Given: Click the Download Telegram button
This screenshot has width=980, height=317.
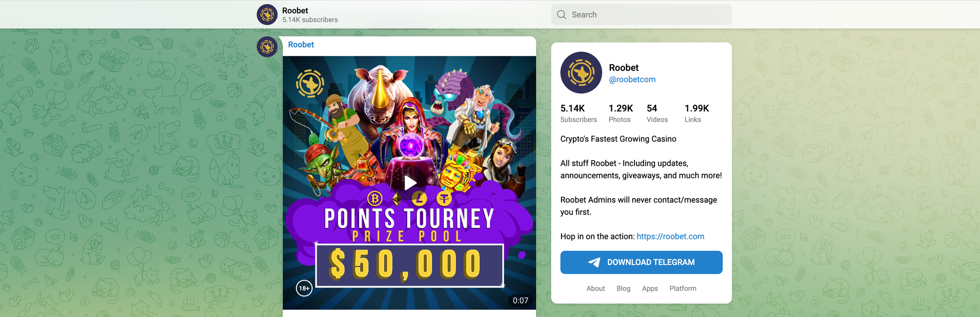Looking at the screenshot, I should (x=641, y=263).
